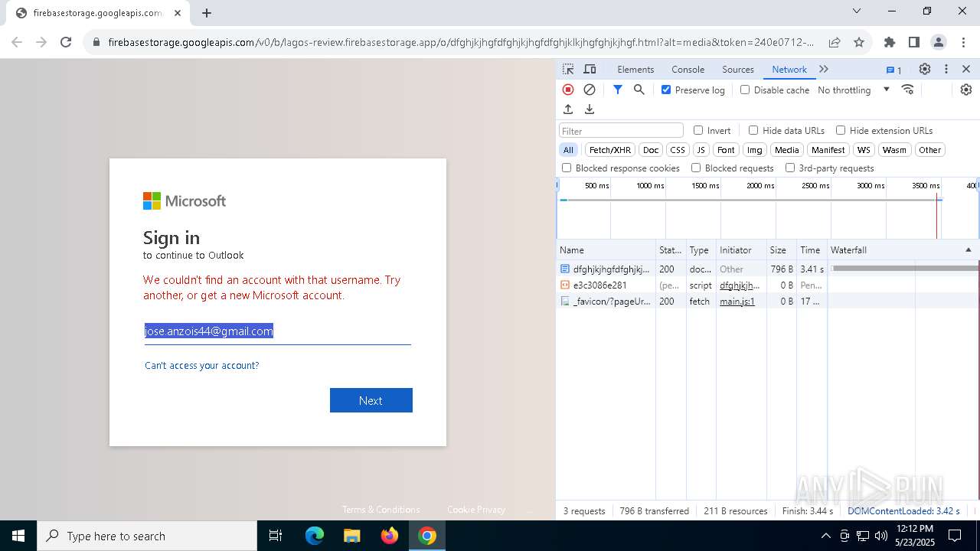980x551 pixels.
Task: Stop recording network log
Action: coord(568,90)
